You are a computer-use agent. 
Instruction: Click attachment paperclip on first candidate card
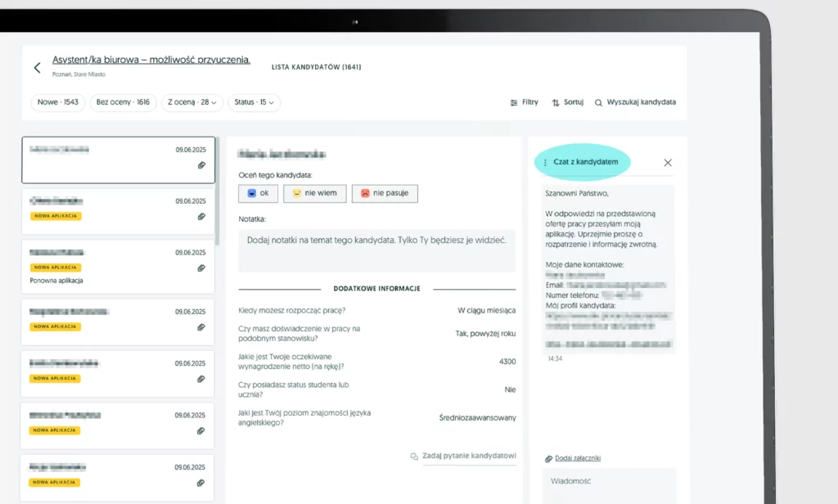click(x=201, y=165)
